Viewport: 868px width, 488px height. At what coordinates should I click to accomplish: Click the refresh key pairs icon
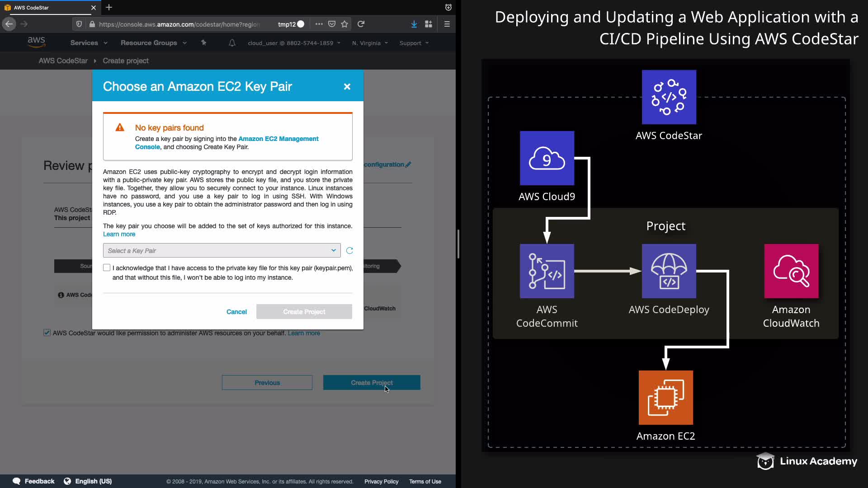349,251
